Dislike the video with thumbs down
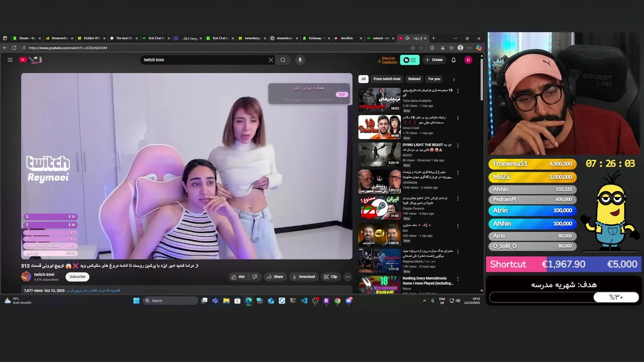The height and width of the screenshot is (362, 644). click(x=255, y=277)
